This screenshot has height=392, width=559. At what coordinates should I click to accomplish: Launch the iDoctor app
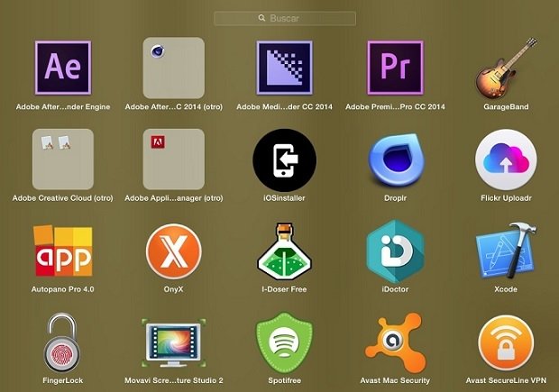[x=396, y=251]
